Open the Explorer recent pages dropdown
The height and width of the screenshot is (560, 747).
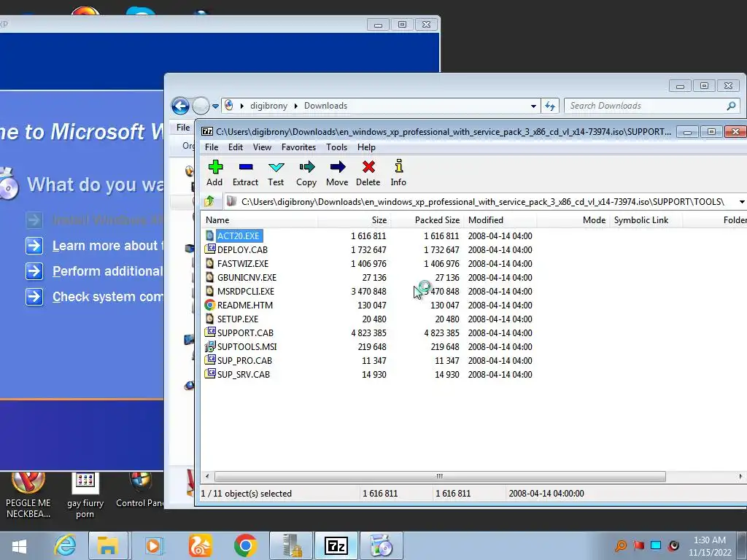click(215, 106)
